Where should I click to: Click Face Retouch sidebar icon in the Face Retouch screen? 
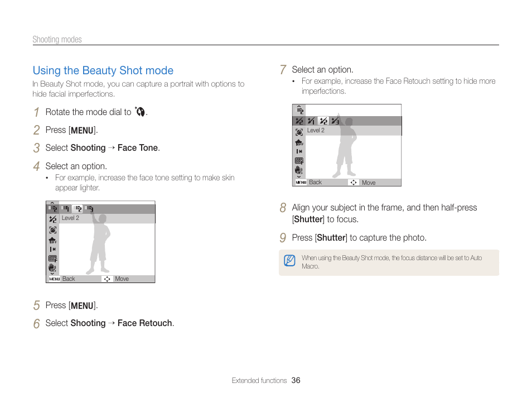pyautogui.click(x=299, y=121)
